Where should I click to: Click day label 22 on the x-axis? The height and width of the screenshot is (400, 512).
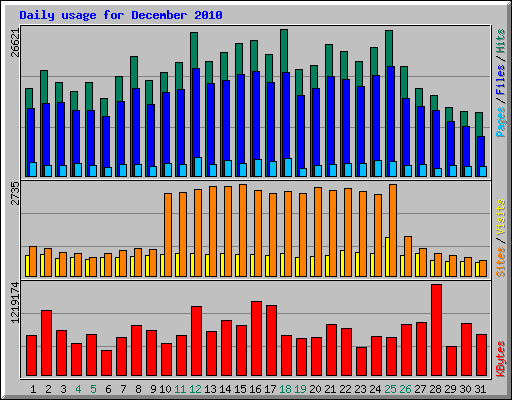pyautogui.click(x=345, y=389)
